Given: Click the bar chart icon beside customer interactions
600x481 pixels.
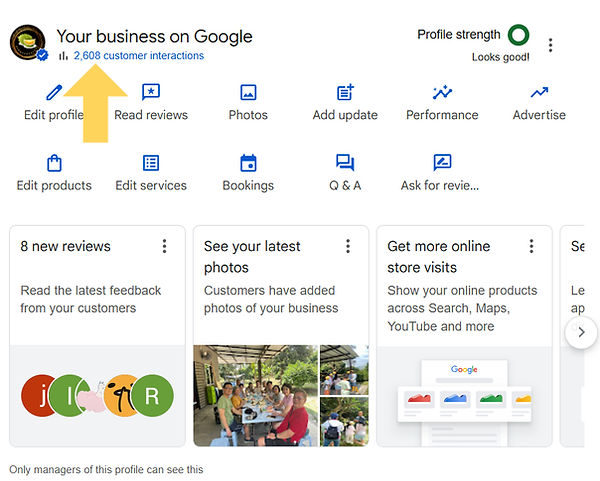Looking at the screenshot, I should pos(63,56).
